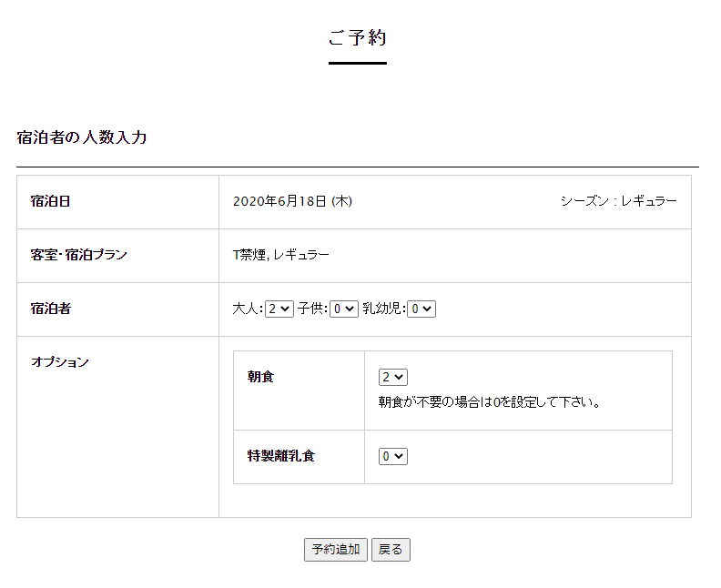Click the breakfast note about setting 0
Screen dimensions: 721x588
point(490,402)
